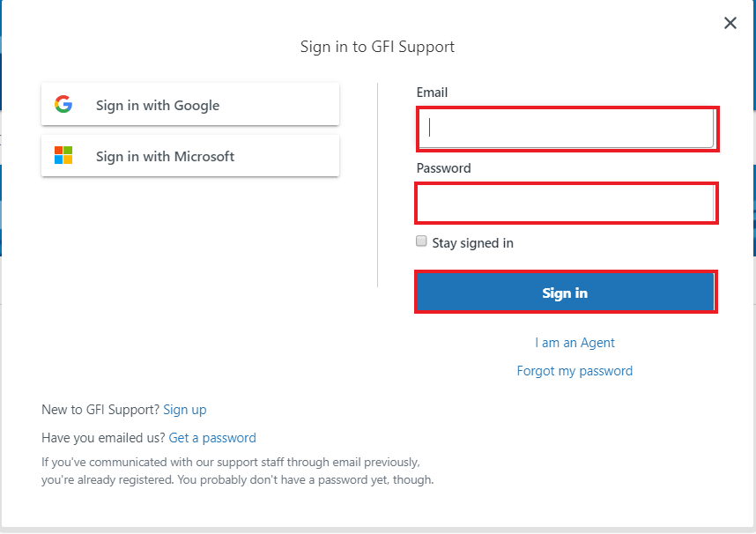Focus the Email input field
This screenshot has height=534, width=756.
567,129
